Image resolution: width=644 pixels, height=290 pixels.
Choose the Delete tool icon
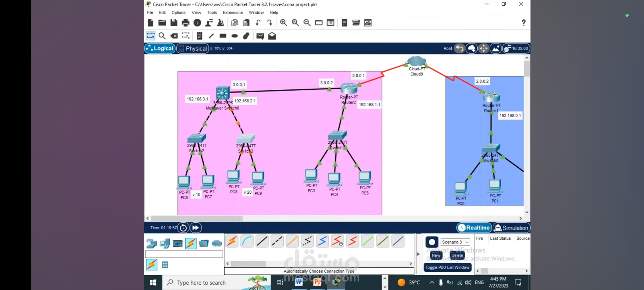coord(174,36)
